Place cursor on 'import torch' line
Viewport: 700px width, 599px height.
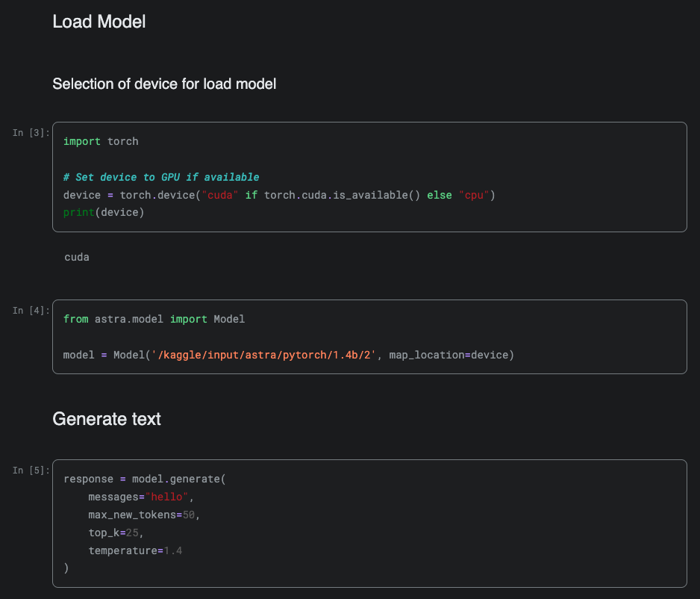pos(101,141)
